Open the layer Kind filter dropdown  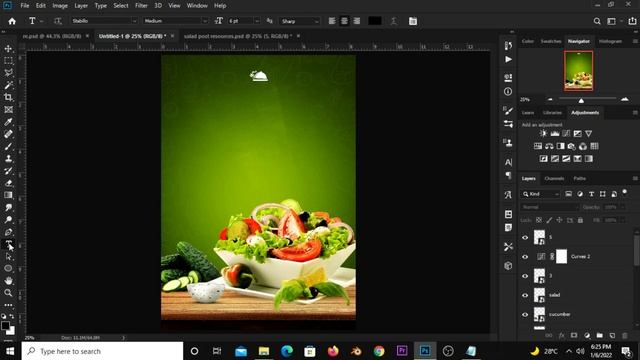541,194
